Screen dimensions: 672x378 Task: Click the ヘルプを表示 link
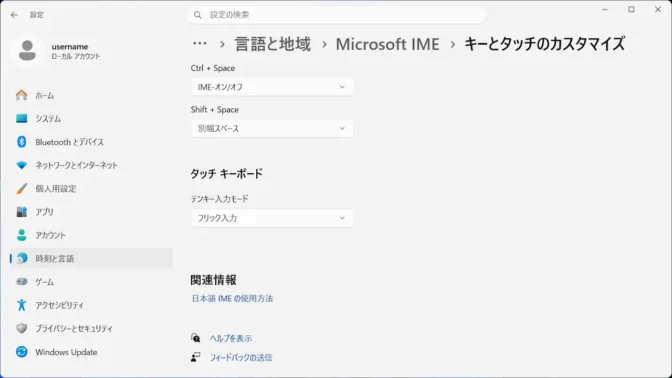pyautogui.click(x=231, y=338)
